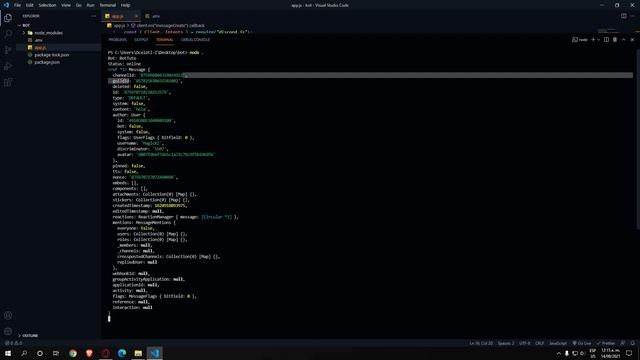Image resolution: width=640 pixels, height=360 pixels.
Task: Split the terminal pane
Action: [606, 40]
